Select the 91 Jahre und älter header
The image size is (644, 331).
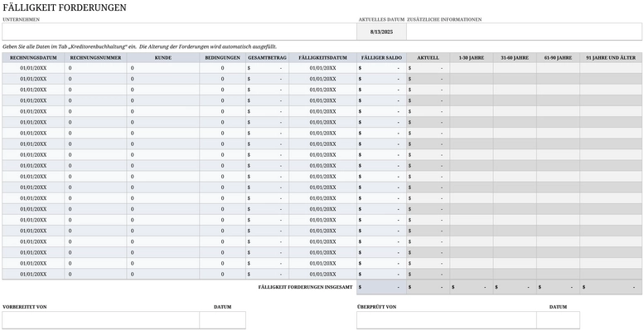pos(611,57)
